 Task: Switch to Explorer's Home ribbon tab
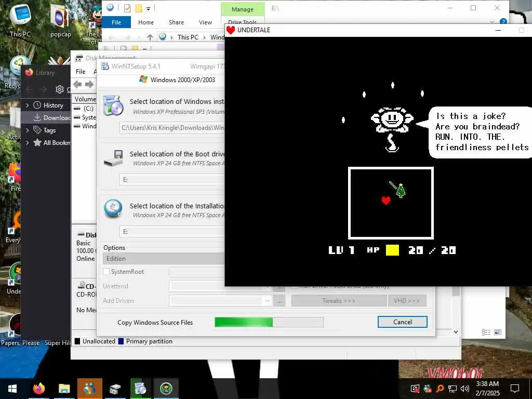[146, 22]
